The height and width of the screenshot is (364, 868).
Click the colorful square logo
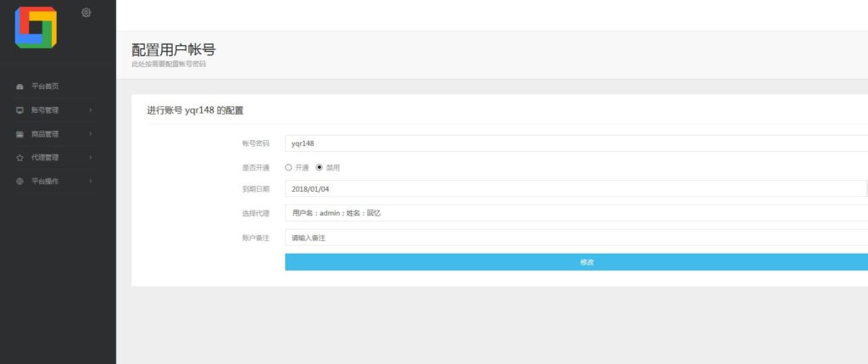(36, 28)
